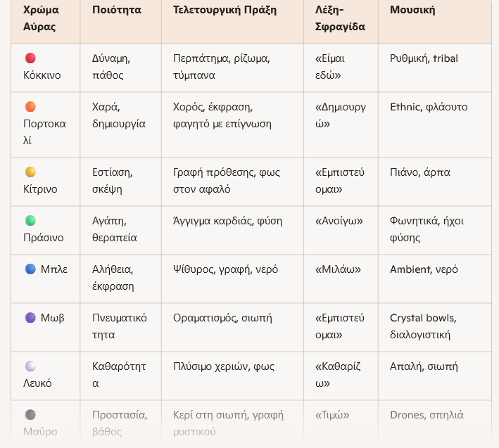Click the Χρώμα Αύρας column header

click(x=39, y=18)
